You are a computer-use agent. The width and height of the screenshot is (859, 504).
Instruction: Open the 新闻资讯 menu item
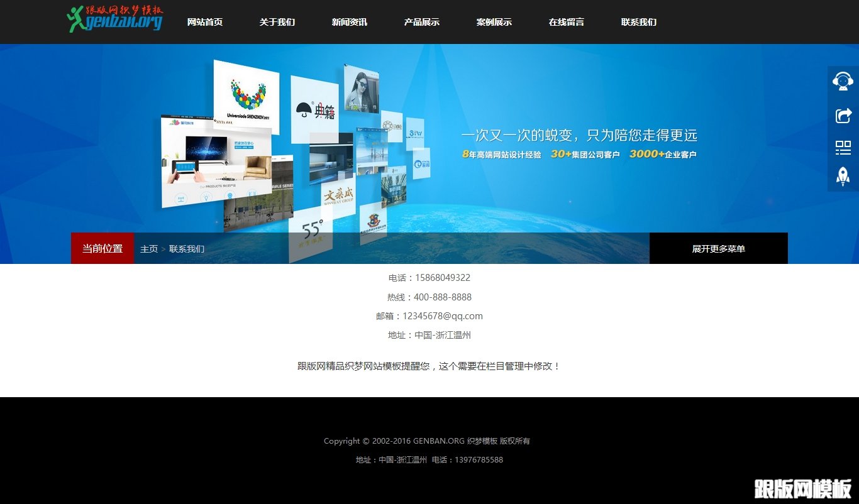350,22
